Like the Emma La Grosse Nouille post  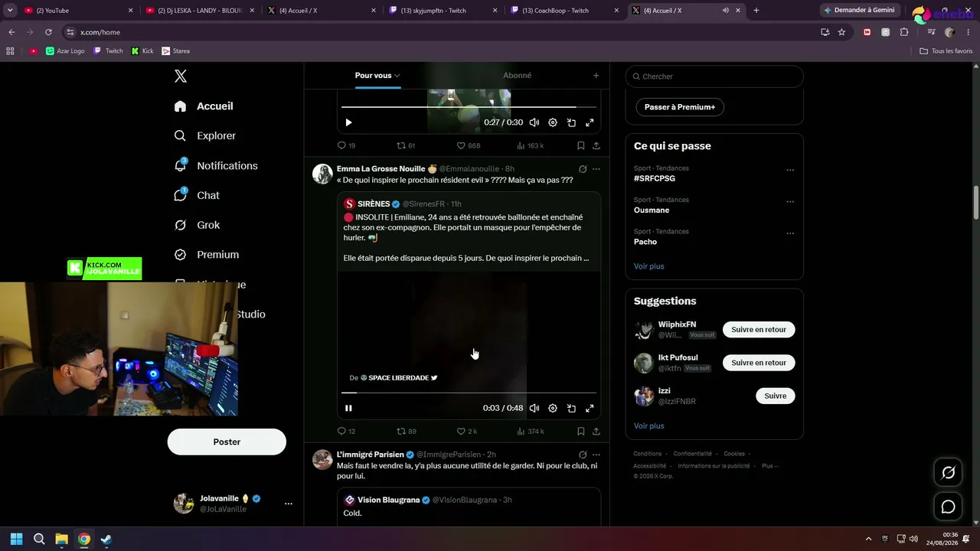[x=466, y=432]
